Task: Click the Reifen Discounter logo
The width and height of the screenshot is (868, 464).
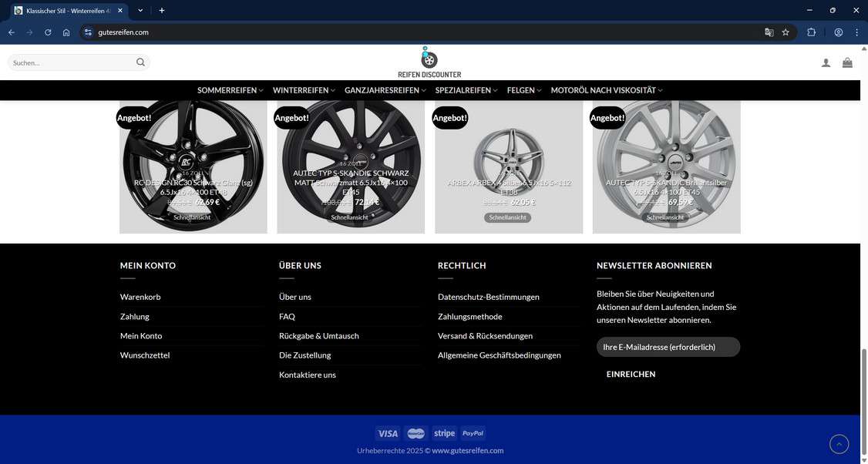Action: tap(429, 62)
